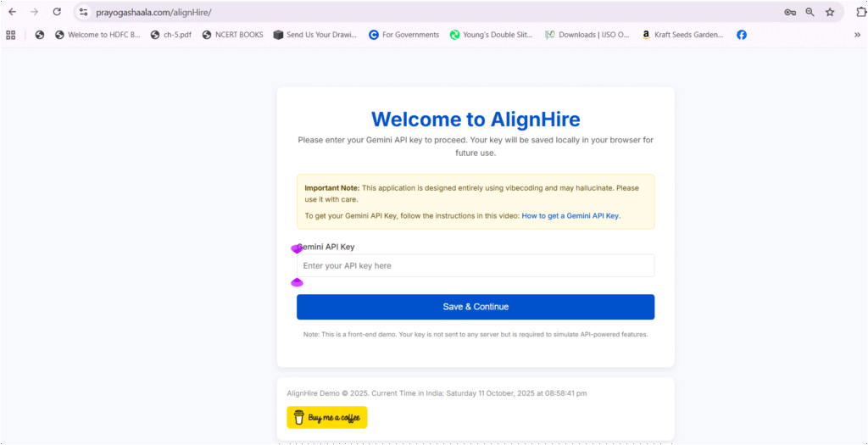
Task: Click the browser back arrow
Action: click(x=12, y=12)
